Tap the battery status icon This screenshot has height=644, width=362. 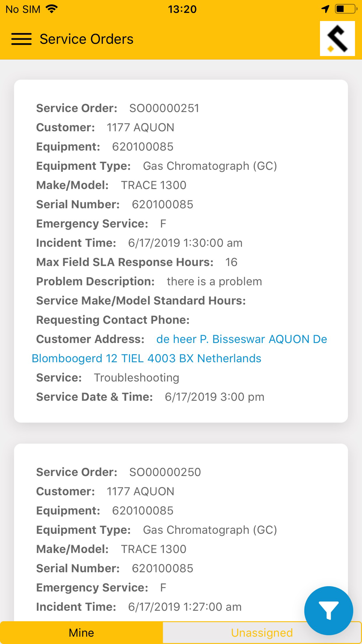coord(345,9)
